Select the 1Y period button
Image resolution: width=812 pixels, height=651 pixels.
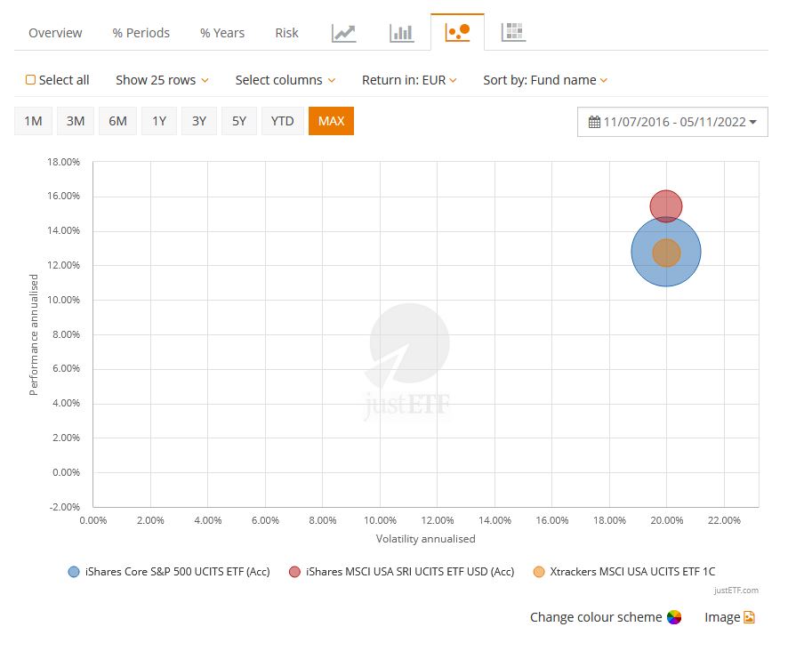point(159,121)
